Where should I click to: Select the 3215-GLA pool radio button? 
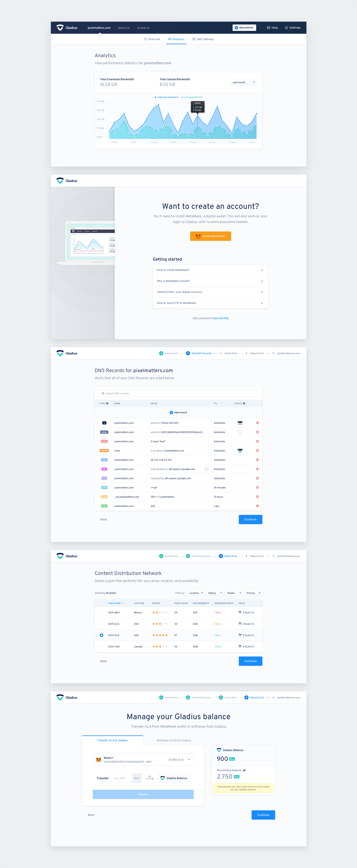click(x=101, y=624)
